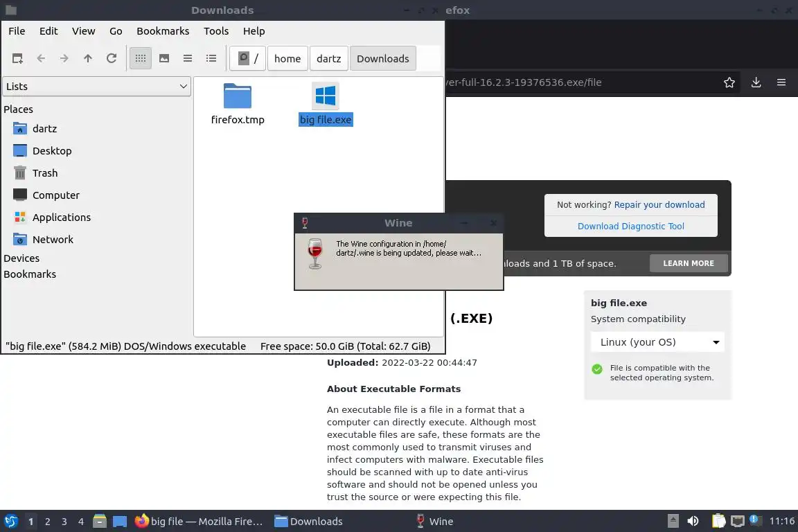Select the firefox.tmp folder icon

(x=238, y=96)
